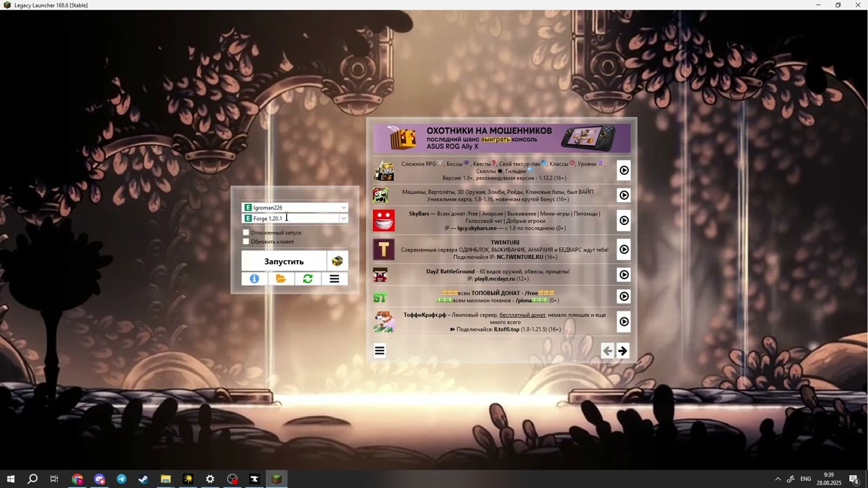
Task: Open the бесплатный донат link
Action: click(522, 315)
